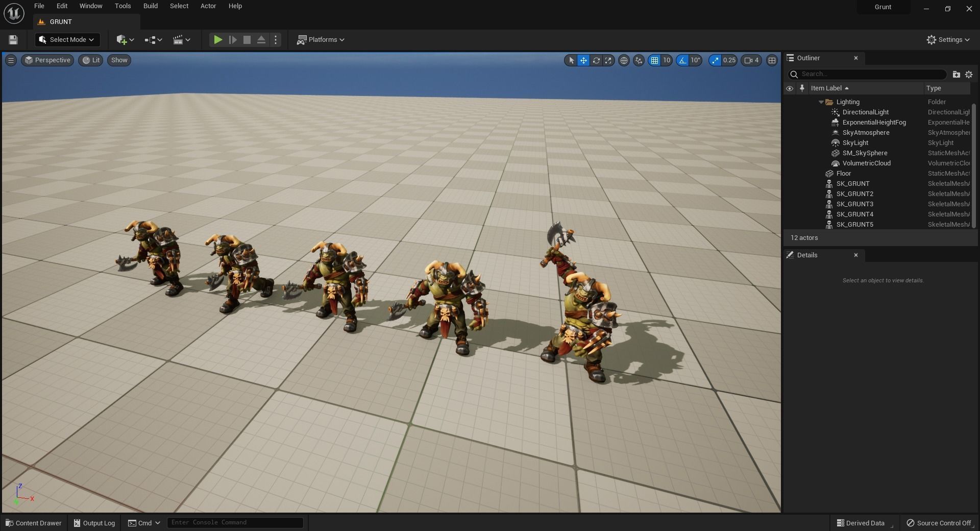Select SK_GRUNT3 actor in the Outliner
This screenshot has width=980, height=531.
point(877,204)
